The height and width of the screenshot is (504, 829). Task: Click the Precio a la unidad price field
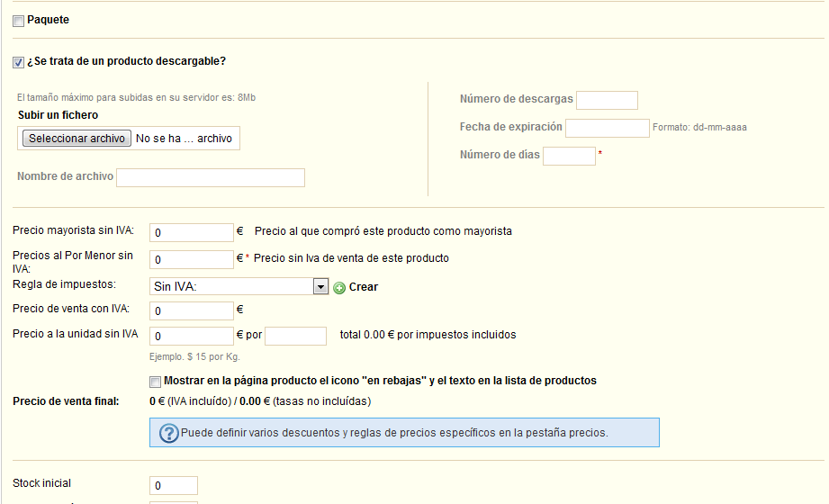tap(192, 336)
